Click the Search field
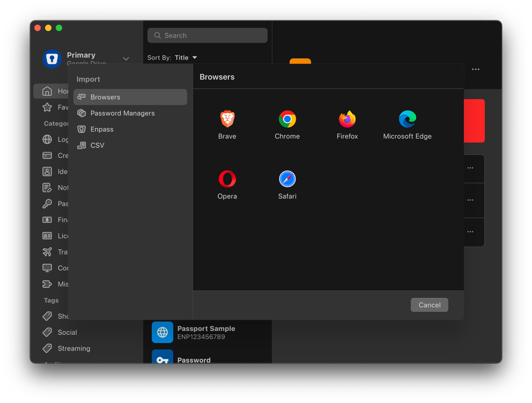This screenshot has height=403, width=532. tap(207, 35)
